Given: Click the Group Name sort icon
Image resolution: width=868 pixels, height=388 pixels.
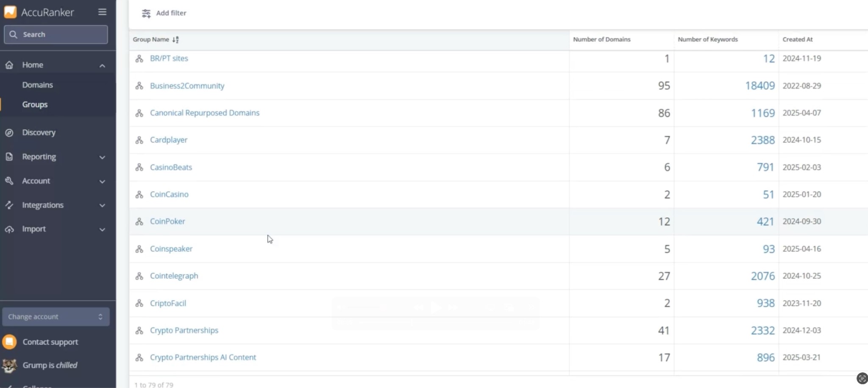Looking at the screenshot, I should (x=175, y=39).
